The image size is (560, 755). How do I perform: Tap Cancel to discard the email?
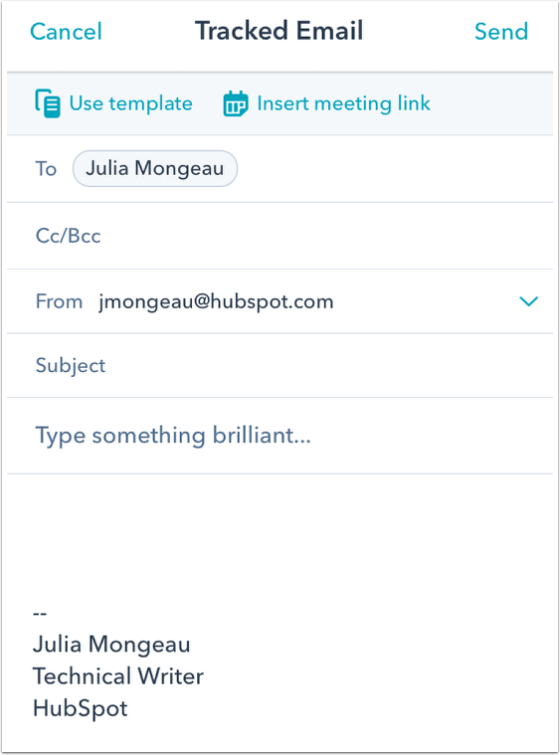tap(66, 32)
